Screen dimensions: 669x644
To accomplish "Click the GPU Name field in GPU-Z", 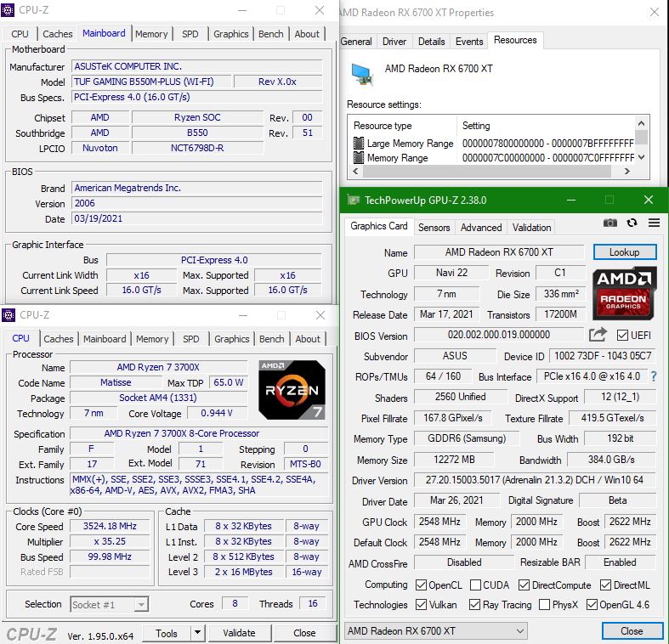I will coord(499,252).
